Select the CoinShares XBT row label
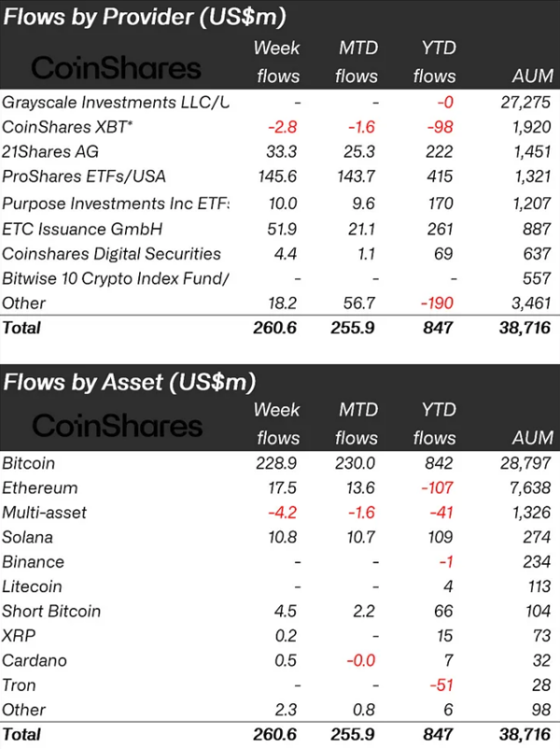This screenshot has height=749, width=560. click(67, 127)
